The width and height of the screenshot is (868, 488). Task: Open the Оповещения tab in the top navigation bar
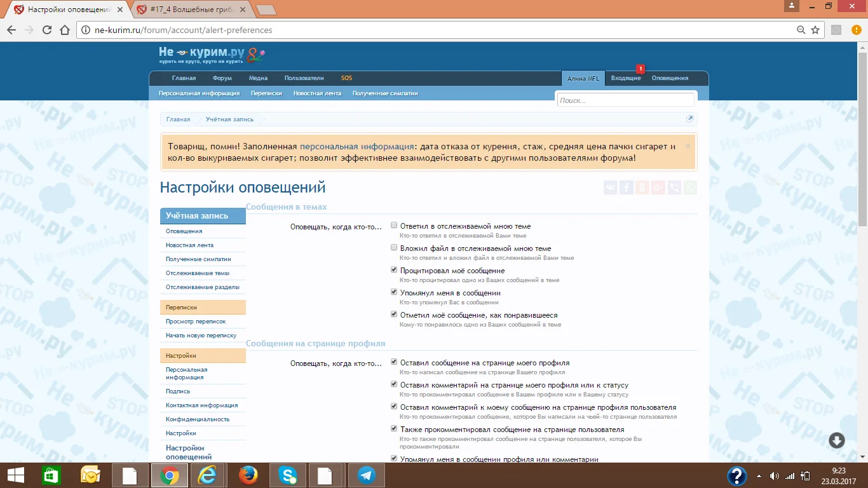coord(670,78)
